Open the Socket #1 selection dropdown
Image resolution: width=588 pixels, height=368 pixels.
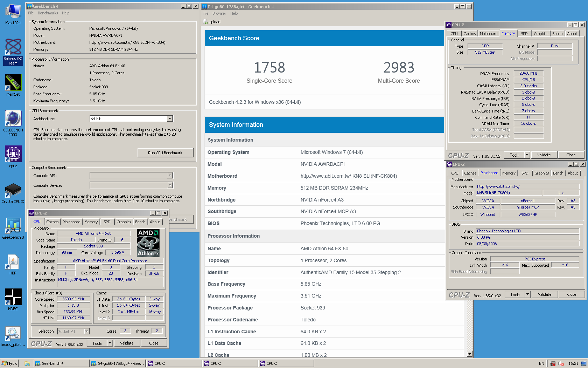(86, 331)
